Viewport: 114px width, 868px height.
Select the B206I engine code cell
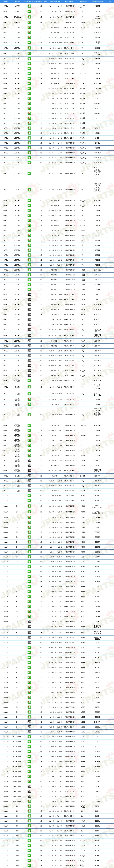click(x=98, y=816)
